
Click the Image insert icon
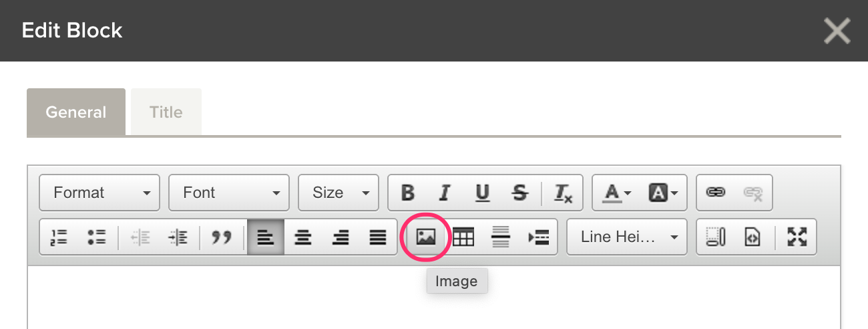[426, 237]
